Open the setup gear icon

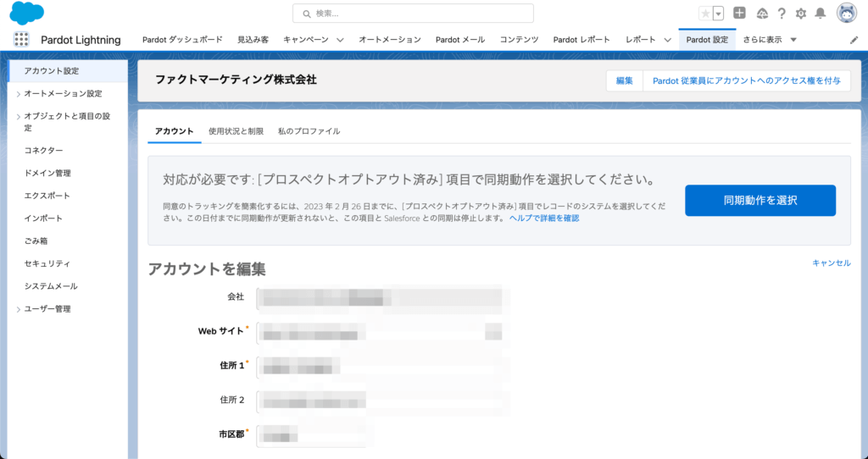(800, 14)
